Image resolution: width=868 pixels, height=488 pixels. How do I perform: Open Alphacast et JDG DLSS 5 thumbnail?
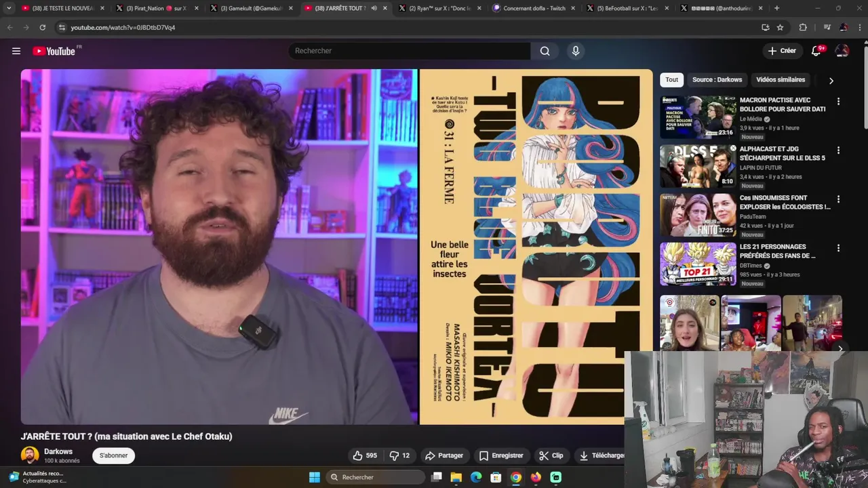coord(698,165)
